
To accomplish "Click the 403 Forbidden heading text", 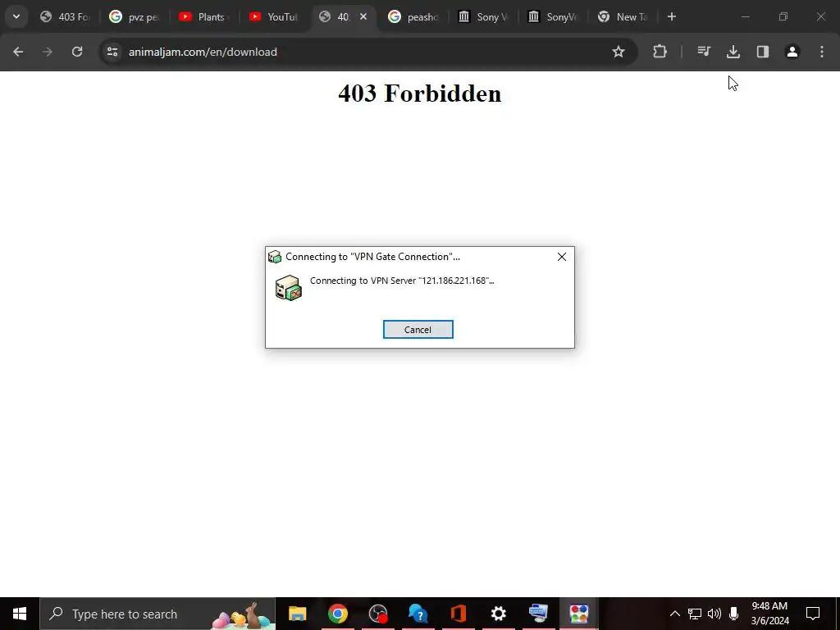I will pos(419,94).
